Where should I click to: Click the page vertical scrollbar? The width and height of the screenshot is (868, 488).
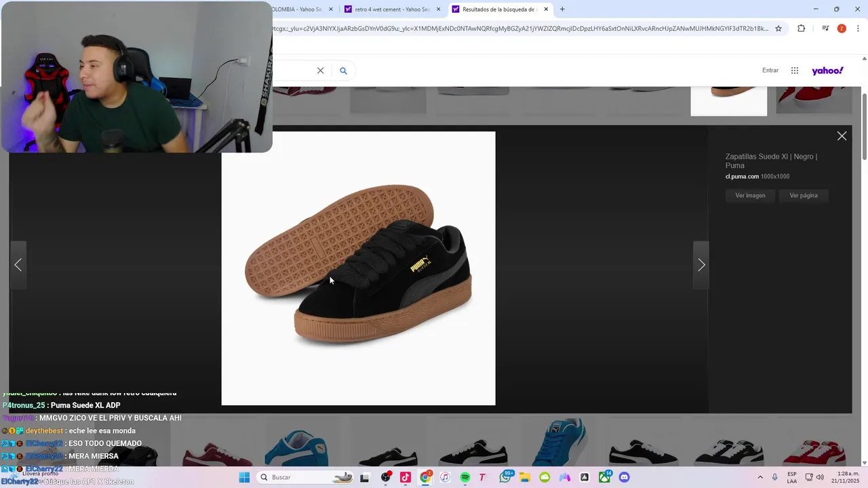(x=864, y=125)
